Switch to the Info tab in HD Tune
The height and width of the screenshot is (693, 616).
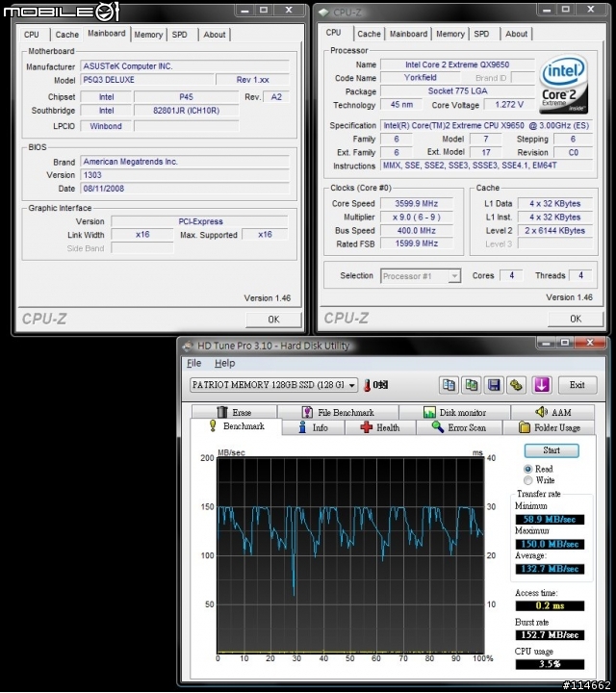pos(314,427)
